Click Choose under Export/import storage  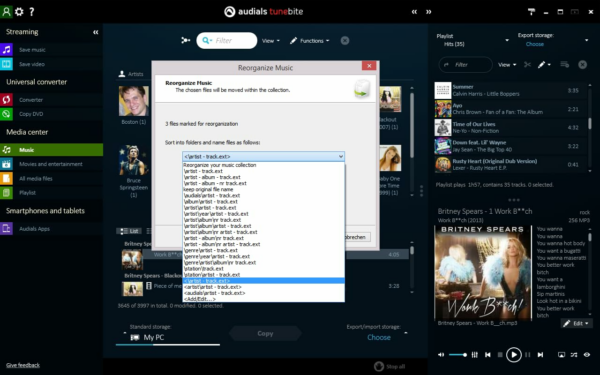point(379,337)
